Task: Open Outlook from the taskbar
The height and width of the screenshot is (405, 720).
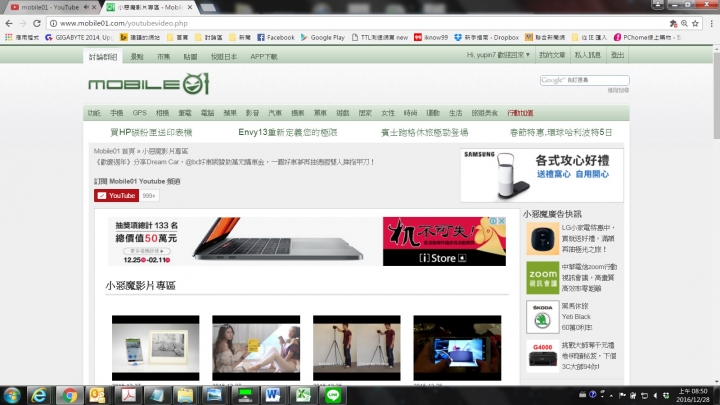Action: coord(98,395)
